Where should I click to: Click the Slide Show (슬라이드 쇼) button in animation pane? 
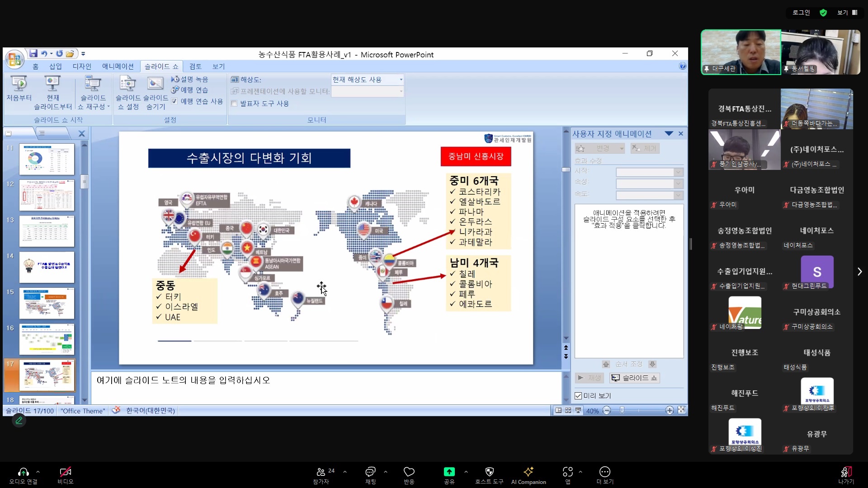click(x=634, y=378)
